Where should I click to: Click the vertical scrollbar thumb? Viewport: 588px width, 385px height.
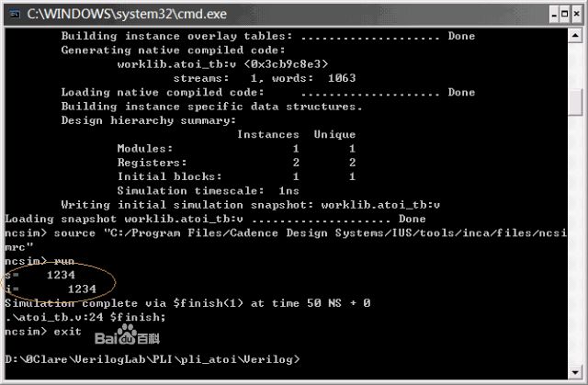click(x=575, y=102)
